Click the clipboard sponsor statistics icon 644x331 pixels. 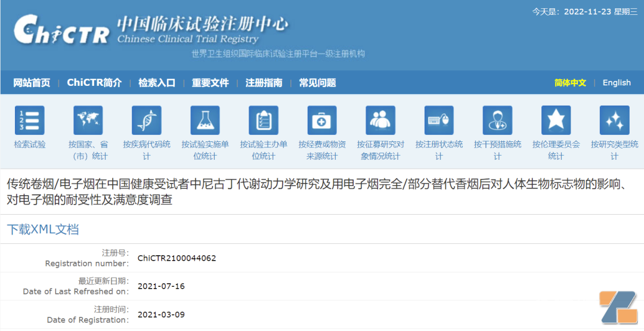(264, 120)
